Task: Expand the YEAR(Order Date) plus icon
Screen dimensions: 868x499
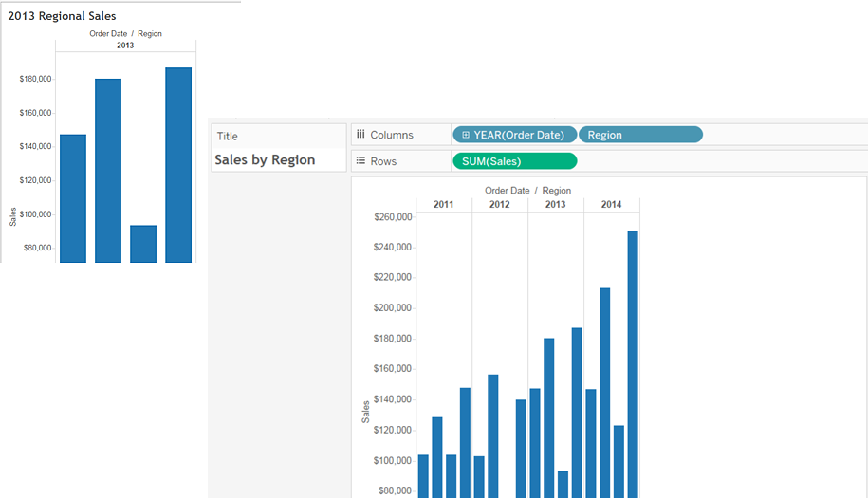Action: pyautogui.click(x=466, y=135)
